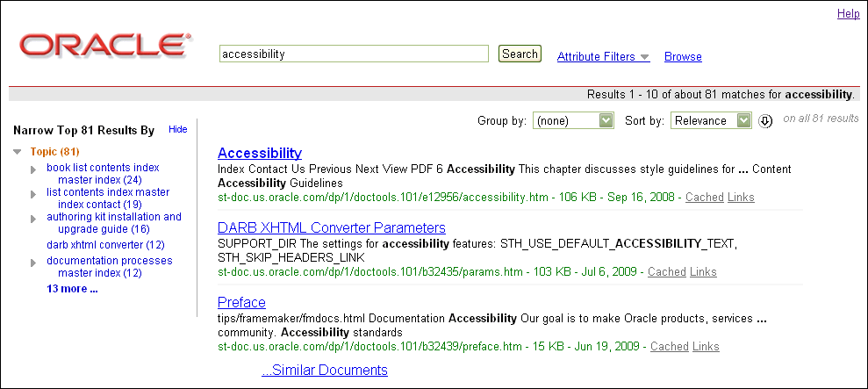Filter by 'list contents index master index contact (19)'
This screenshot has width=868, height=389.
point(108,198)
